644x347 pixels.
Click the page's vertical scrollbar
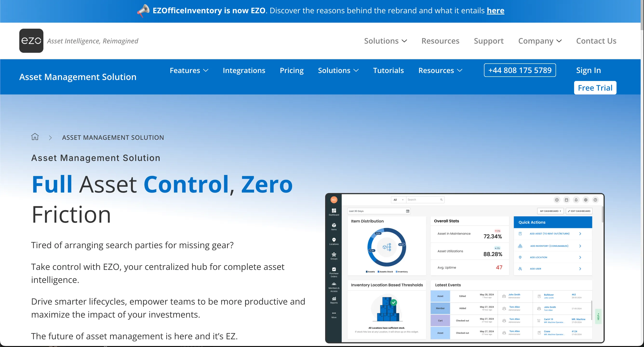[x=642, y=15]
